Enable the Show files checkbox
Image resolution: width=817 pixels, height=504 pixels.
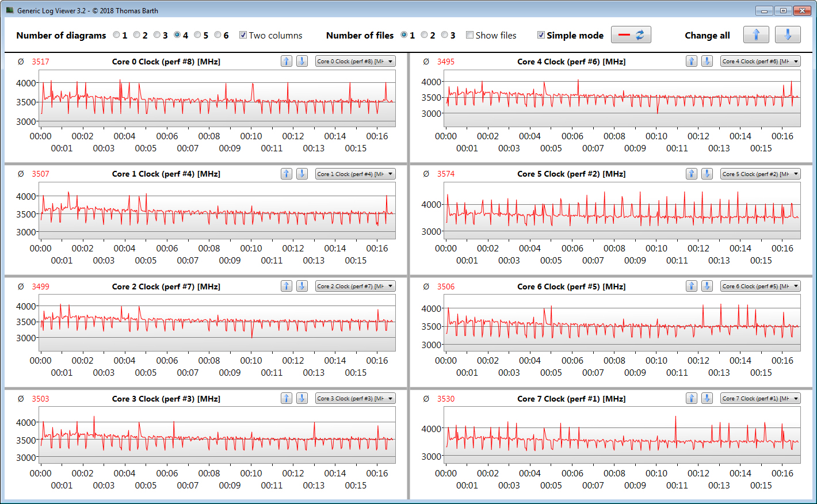[x=469, y=35]
